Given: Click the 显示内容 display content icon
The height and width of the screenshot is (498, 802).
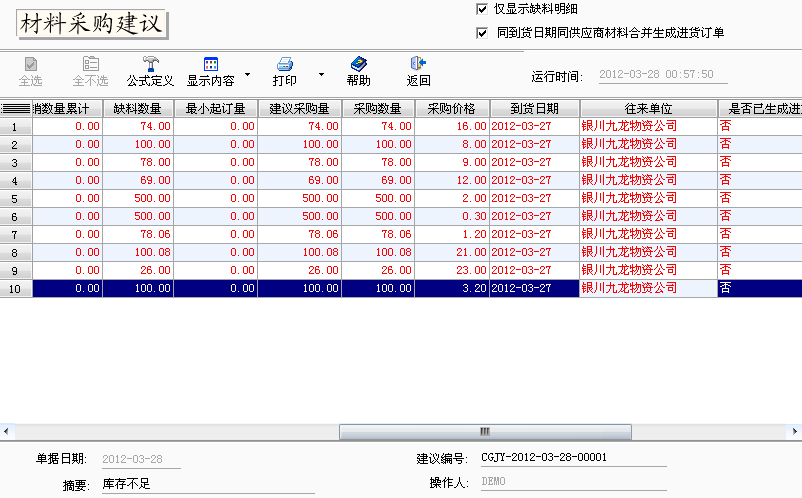Looking at the screenshot, I should coord(211,64).
